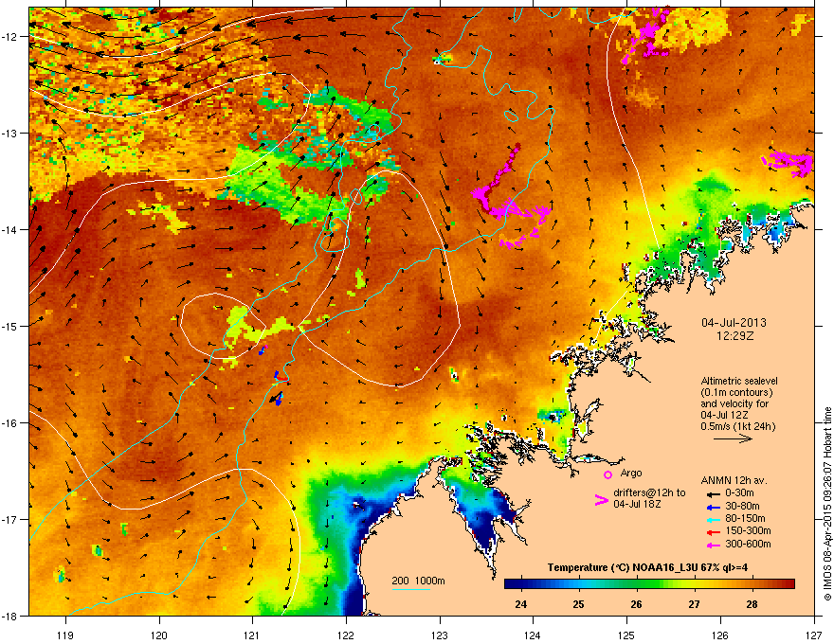Click the longitude axis label '127'
Image resolution: width=834 pixels, height=644 pixels.
(814, 635)
